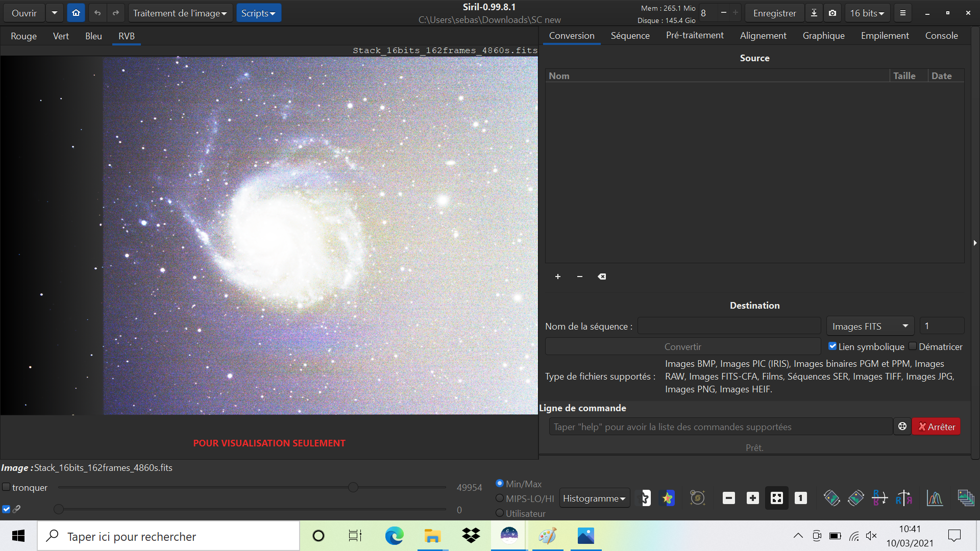
Task: Click the save-as download icon
Action: 814,13
